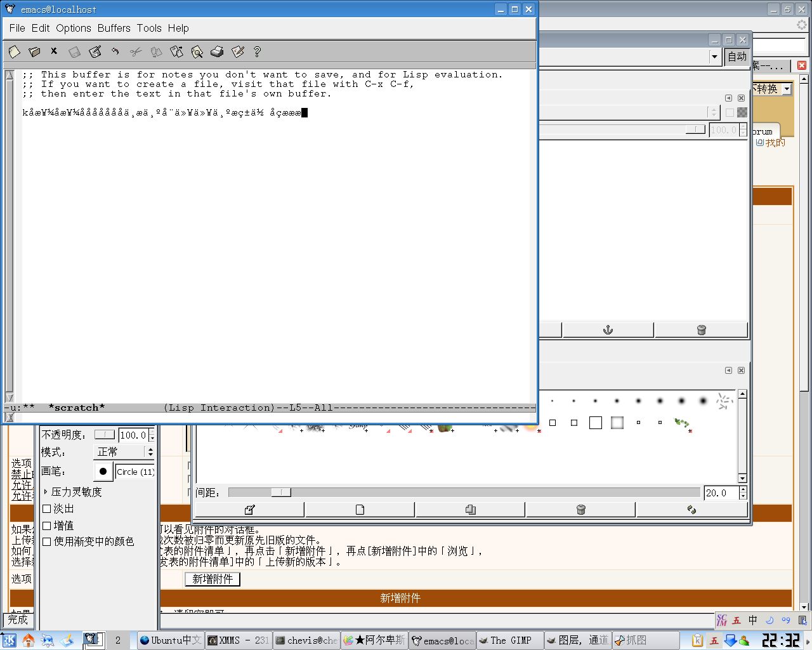Image resolution: width=812 pixels, height=650 pixels.
Task: Click the brushes panel vertical scrollbar
Action: [742, 436]
